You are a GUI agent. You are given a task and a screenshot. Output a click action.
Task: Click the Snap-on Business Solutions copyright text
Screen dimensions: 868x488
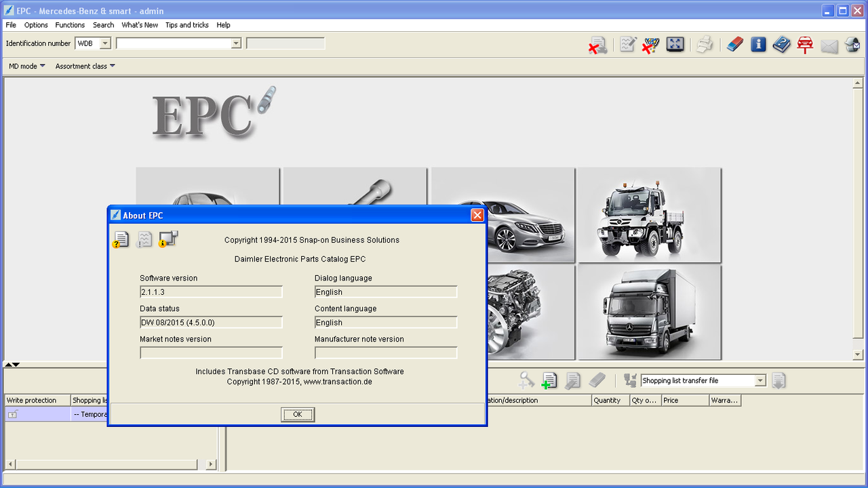pos(312,240)
